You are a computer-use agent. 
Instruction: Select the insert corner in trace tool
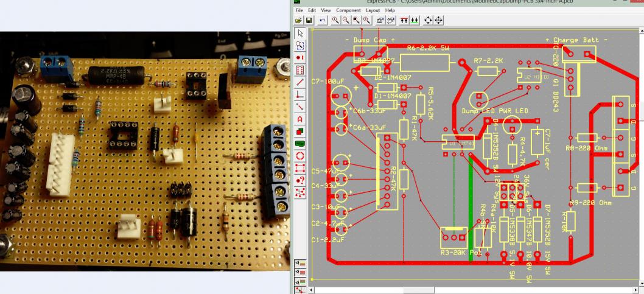click(x=300, y=95)
